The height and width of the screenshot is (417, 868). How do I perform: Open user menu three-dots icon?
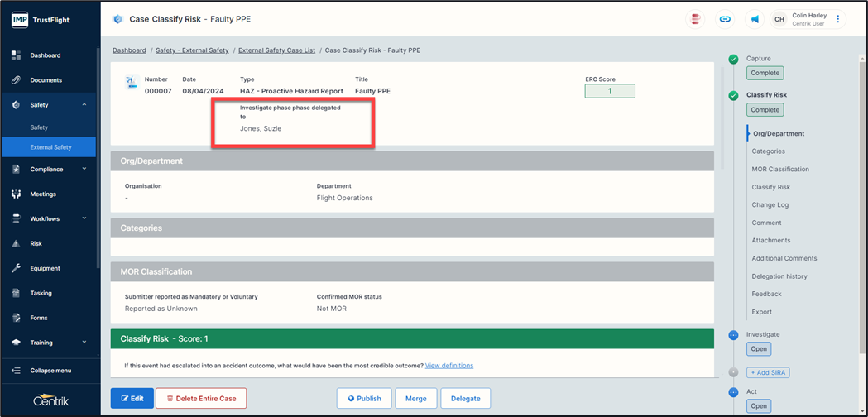[838, 19]
